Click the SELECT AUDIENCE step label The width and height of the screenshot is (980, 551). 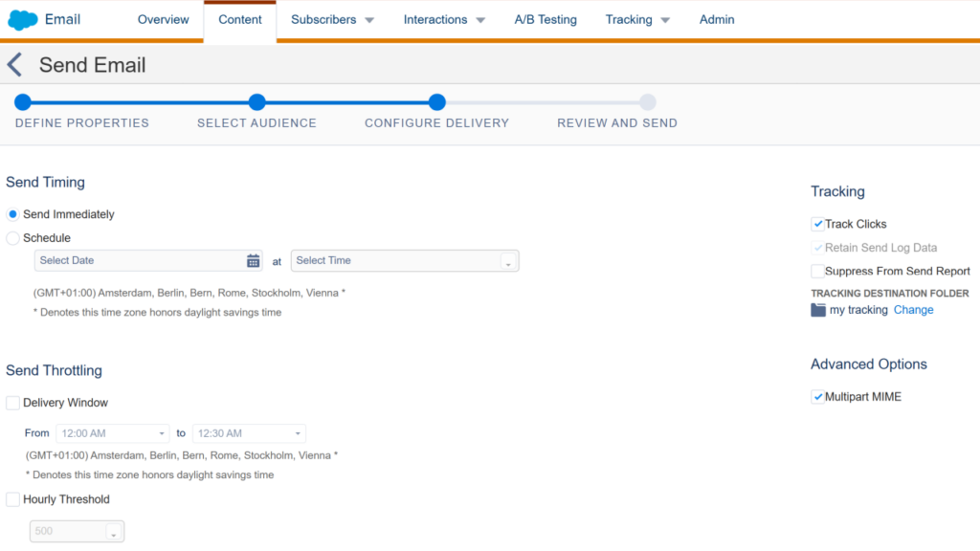coord(256,123)
